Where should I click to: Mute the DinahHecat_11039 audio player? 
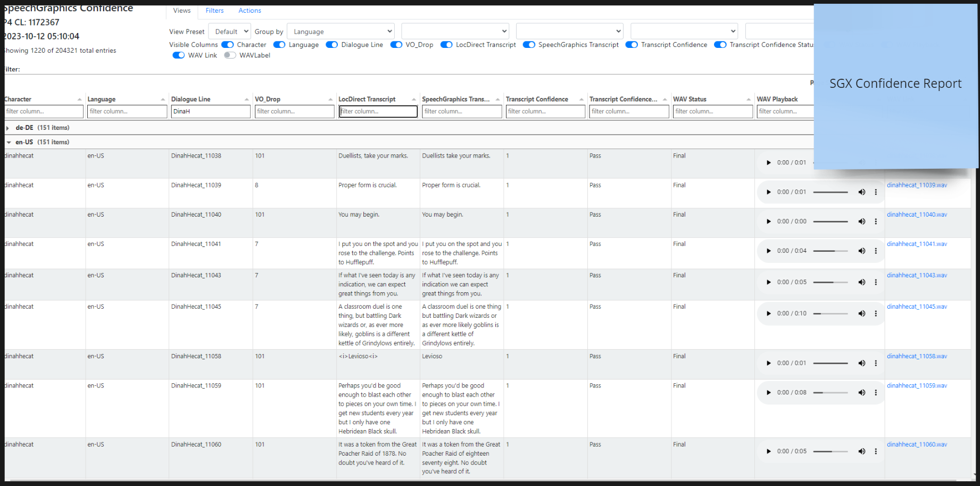[x=861, y=192]
